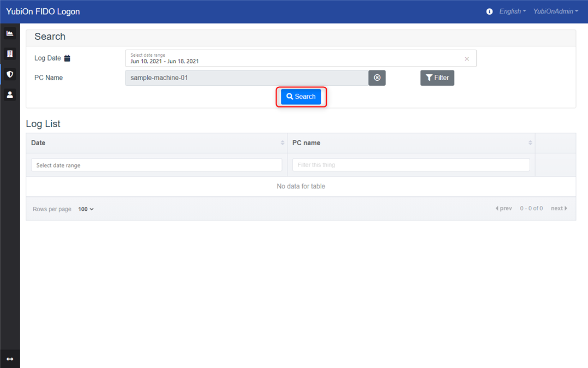Clear the selected date range X
588x368 pixels.
pyautogui.click(x=467, y=59)
